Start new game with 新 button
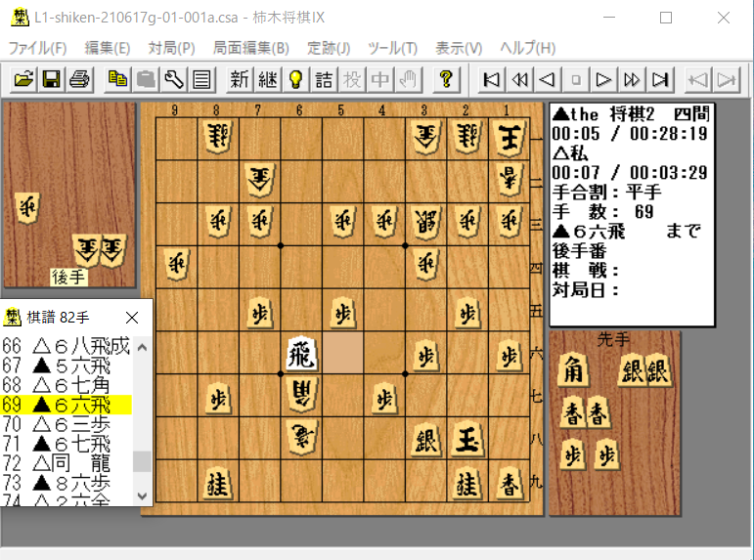The width and height of the screenshot is (754, 560). coord(240,79)
